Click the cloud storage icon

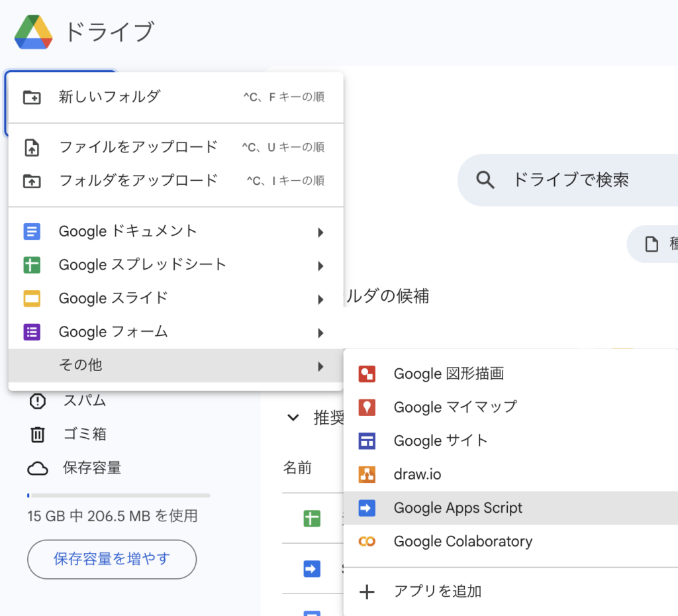(x=38, y=468)
